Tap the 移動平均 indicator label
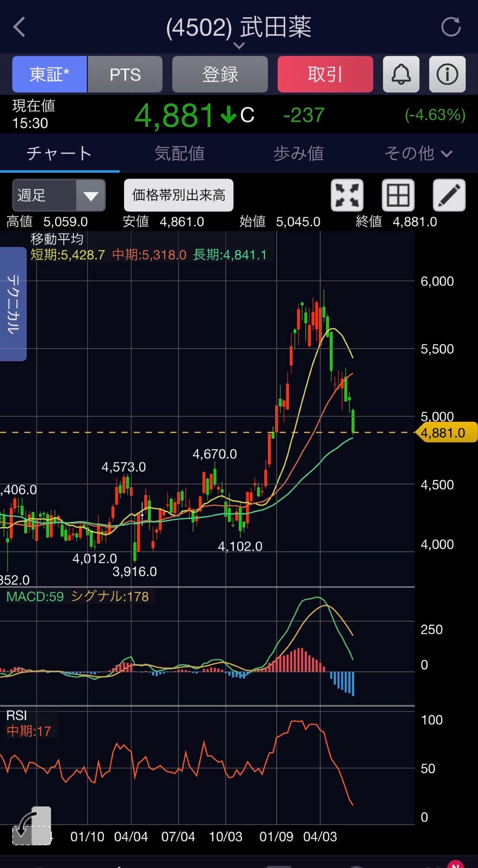This screenshot has height=868, width=478. (57, 239)
